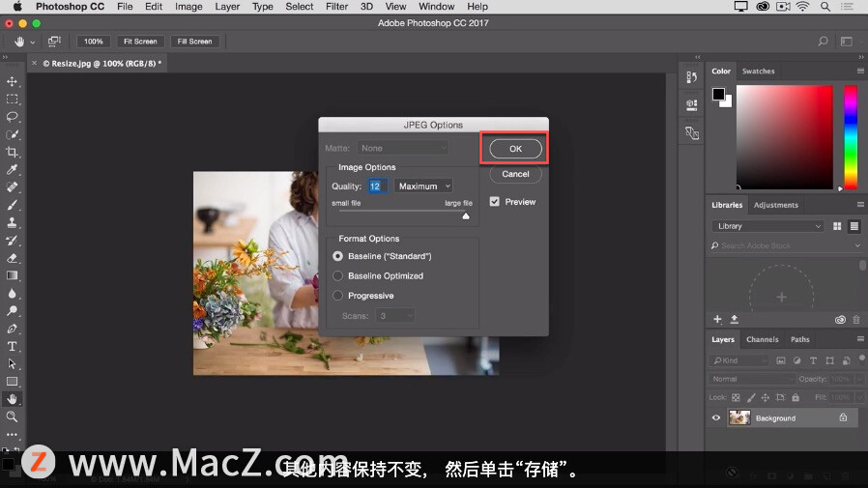Select the Rectangle shape tool
This screenshot has height=488, width=868.
(x=12, y=381)
